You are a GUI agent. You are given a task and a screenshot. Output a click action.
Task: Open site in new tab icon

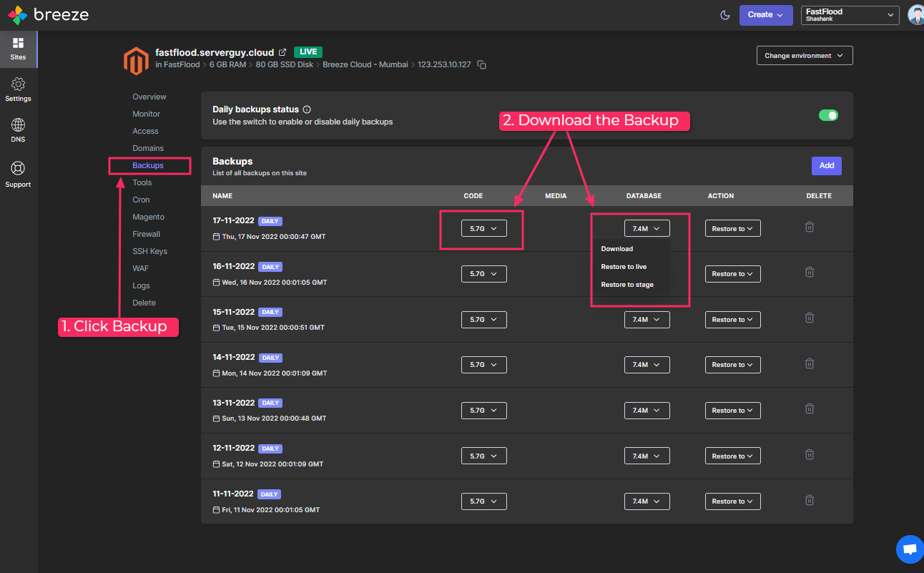point(282,52)
